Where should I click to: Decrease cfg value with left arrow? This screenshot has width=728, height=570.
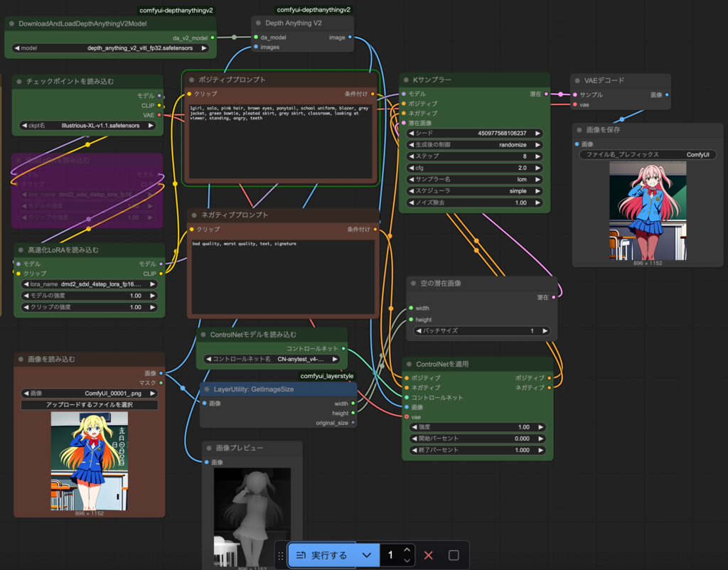[x=412, y=168]
